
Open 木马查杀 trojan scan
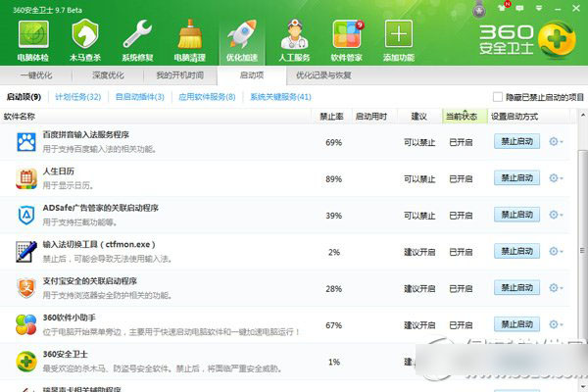85,40
